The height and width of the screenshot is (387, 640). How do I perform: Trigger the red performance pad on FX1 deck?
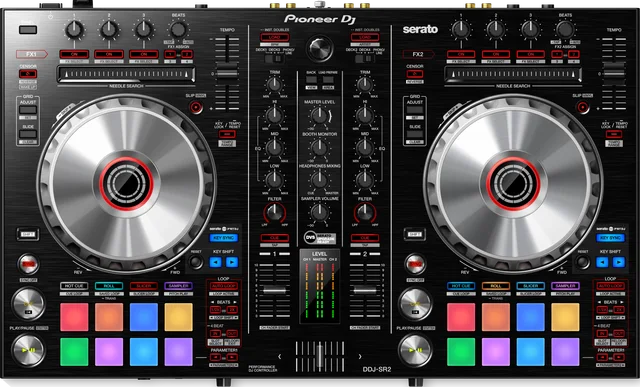[x=74, y=317]
